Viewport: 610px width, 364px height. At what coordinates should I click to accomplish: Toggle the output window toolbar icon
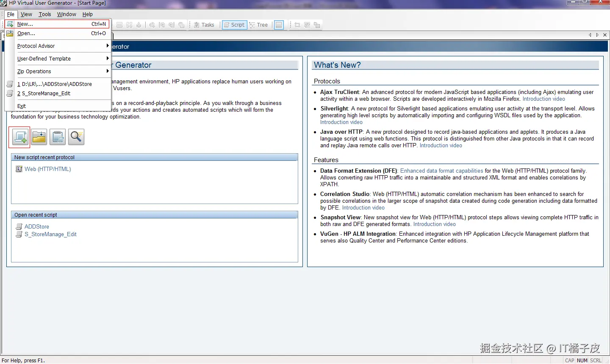(x=279, y=25)
